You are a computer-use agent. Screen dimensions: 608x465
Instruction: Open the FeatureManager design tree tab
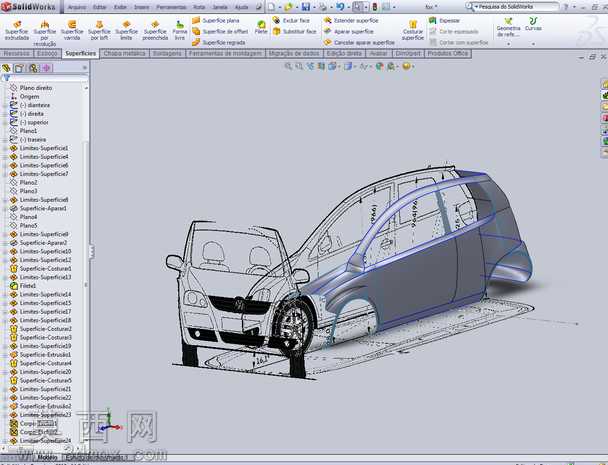click(x=6, y=68)
